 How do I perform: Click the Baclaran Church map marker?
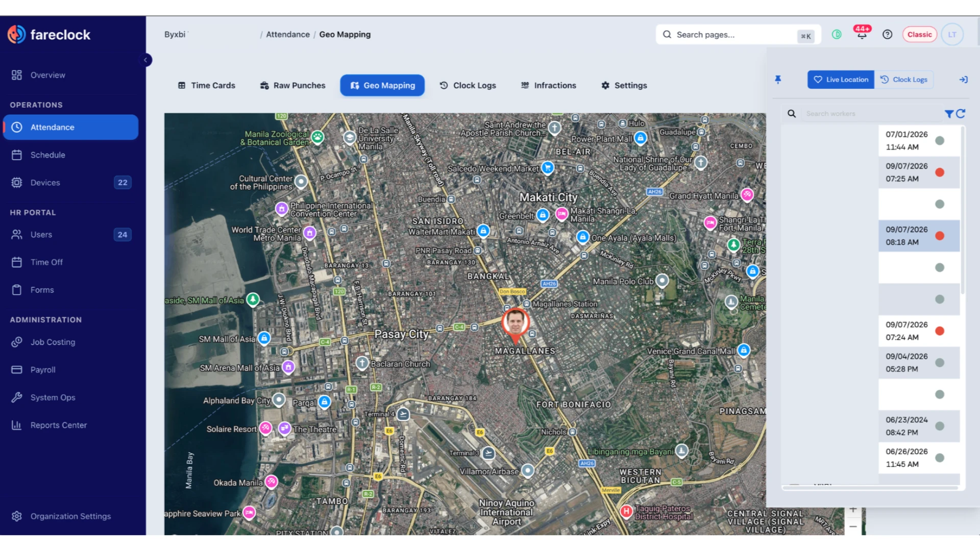coord(362,363)
